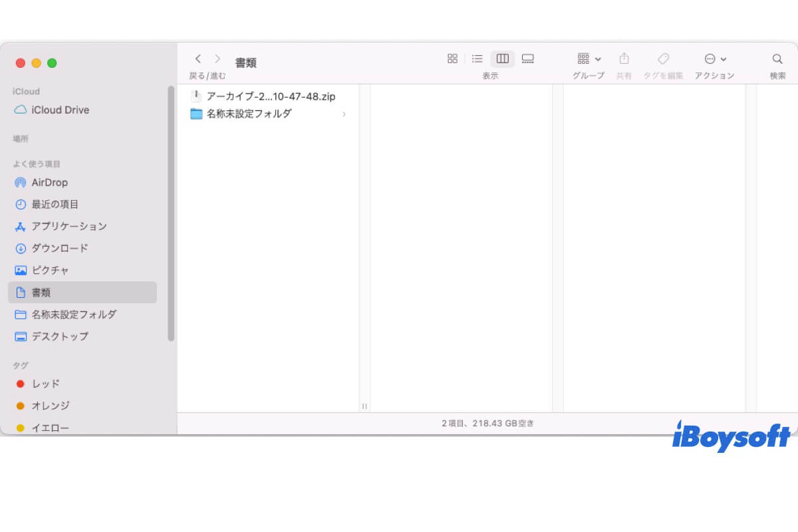The height and width of the screenshot is (532, 798).
Task: Click the red レッド tag dot
Action: 20,384
